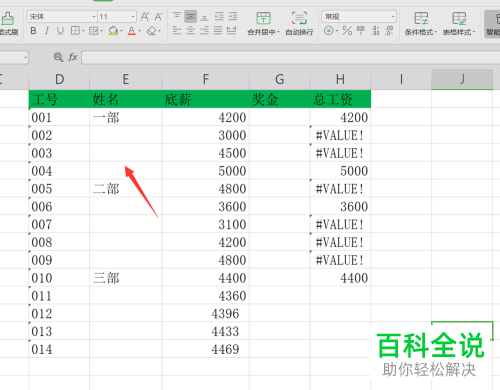Open the number format 常规 dropdown

[393, 16]
